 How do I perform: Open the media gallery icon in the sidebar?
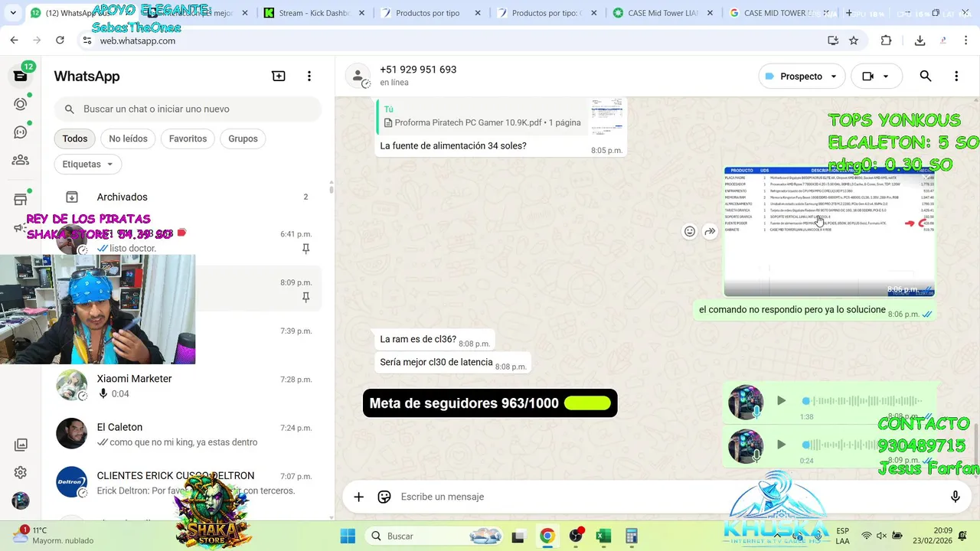coord(21,445)
